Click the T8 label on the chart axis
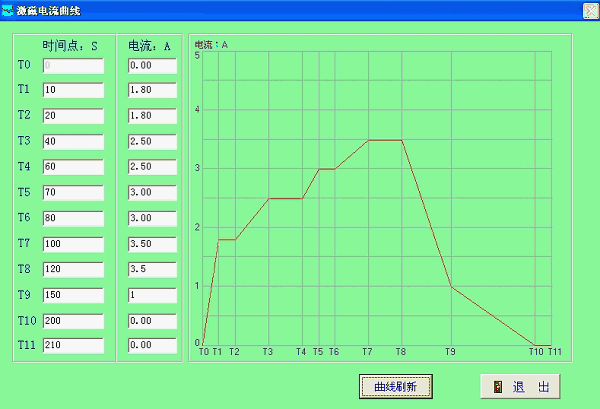600x409 pixels. coord(401,352)
